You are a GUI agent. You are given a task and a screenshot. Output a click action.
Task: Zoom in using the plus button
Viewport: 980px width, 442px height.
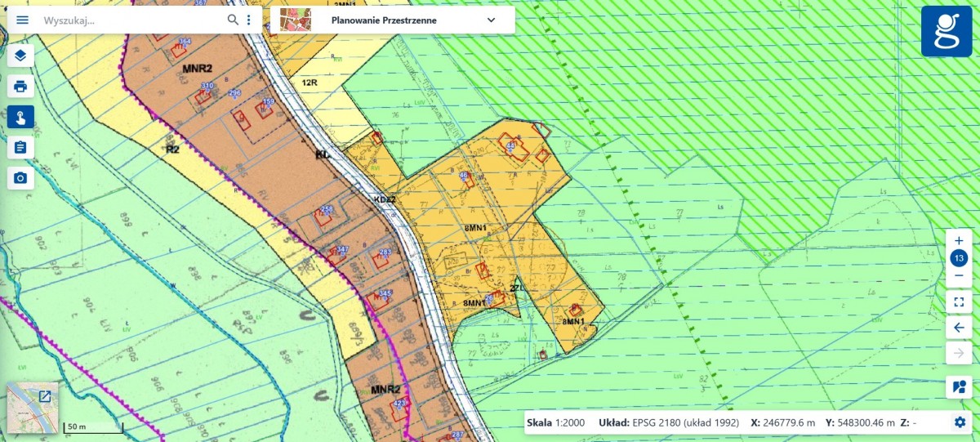[x=959, y=240]
